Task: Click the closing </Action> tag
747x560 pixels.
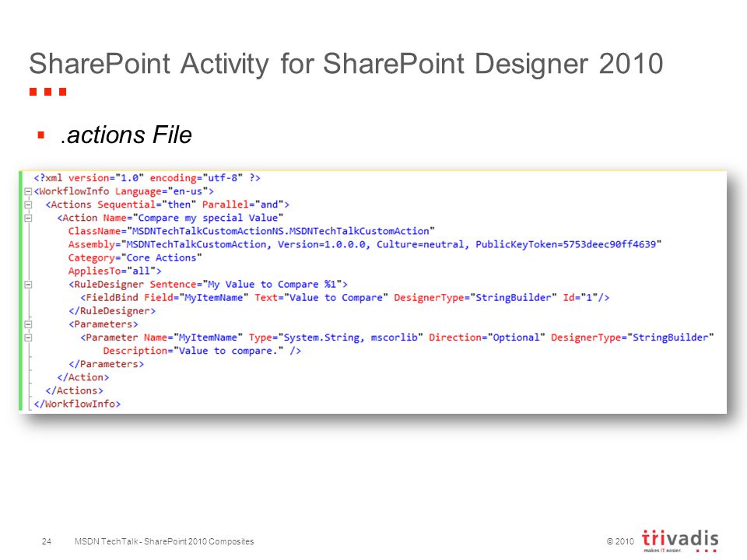Action: 83,378
